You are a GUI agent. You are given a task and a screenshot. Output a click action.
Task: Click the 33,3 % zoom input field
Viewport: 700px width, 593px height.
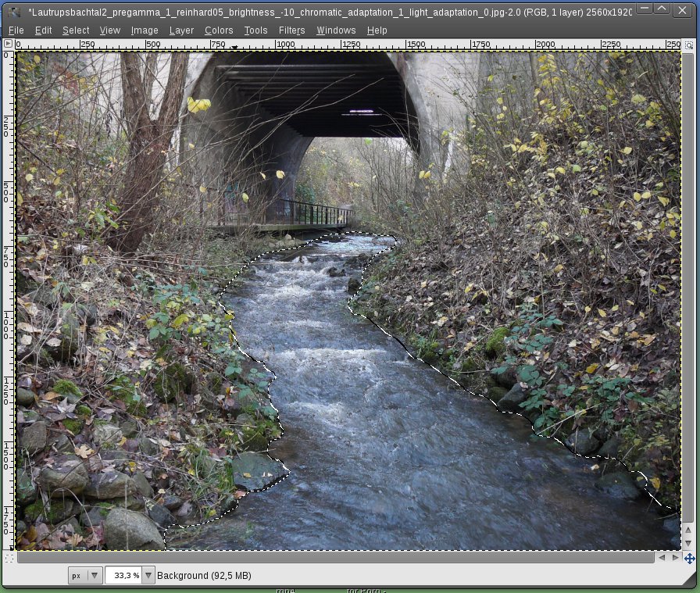tap(123, 575)
